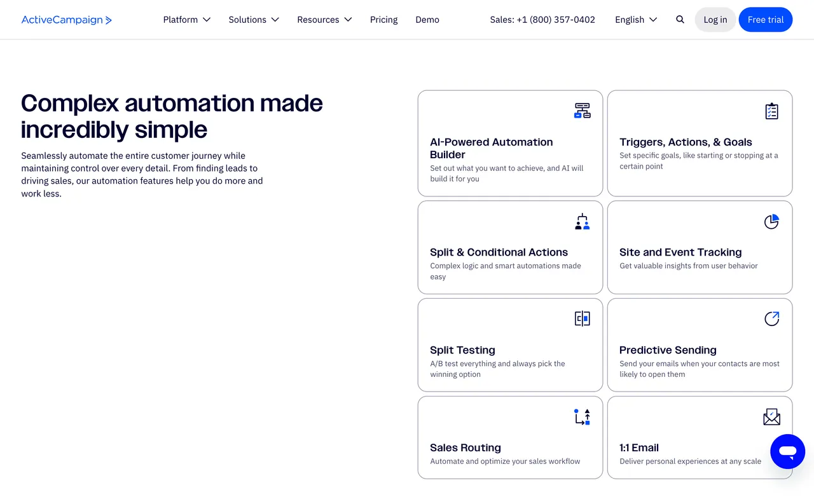Open the chat bubble in the corner
This screenshot has height=504, width=814.
click(787, 451)
